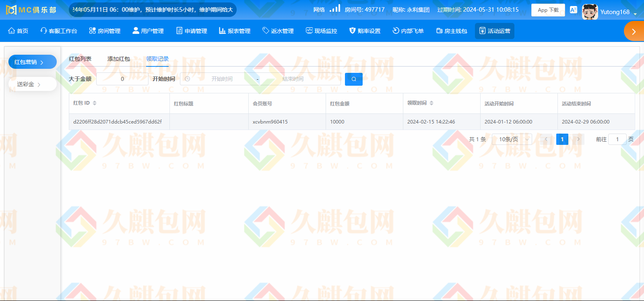Sort by the 红包 ID column
Image resolution: width=644 pixels, height=301 pixels.
[95, 103]
